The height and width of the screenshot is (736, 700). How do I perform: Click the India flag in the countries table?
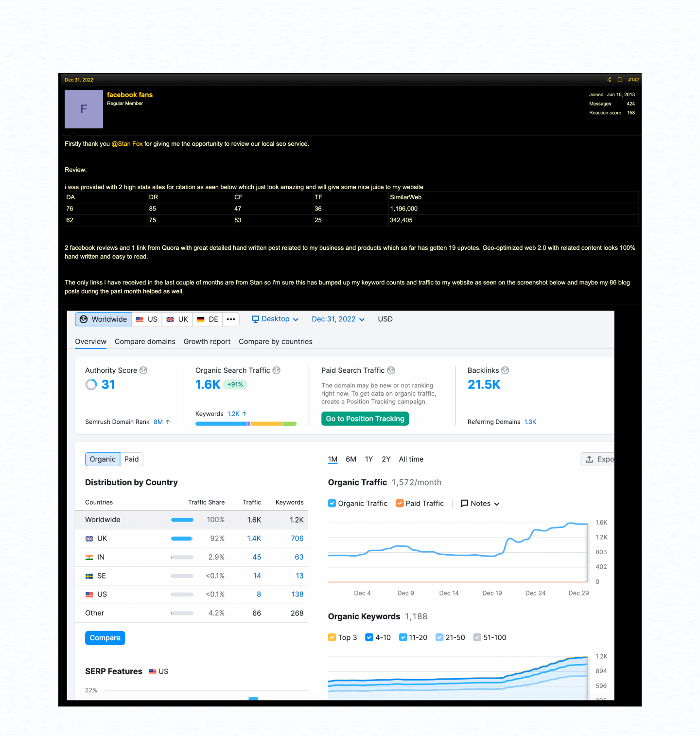coord(89,557)
